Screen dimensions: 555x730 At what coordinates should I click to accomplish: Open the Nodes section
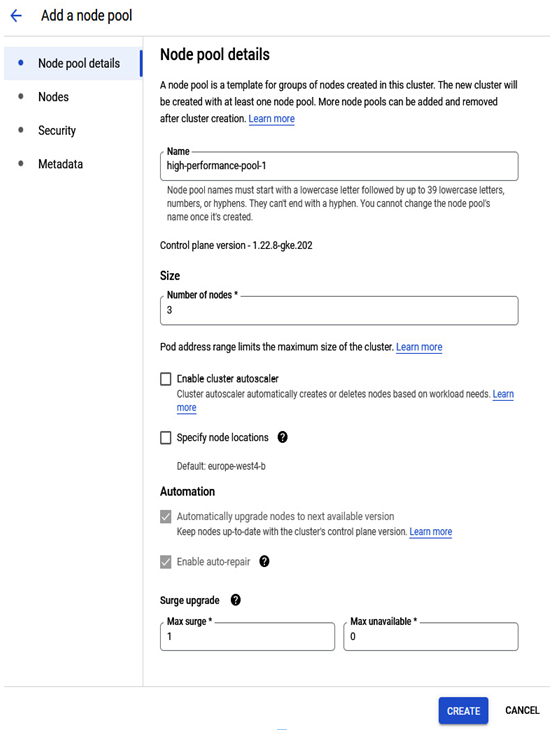pos(54,97)
